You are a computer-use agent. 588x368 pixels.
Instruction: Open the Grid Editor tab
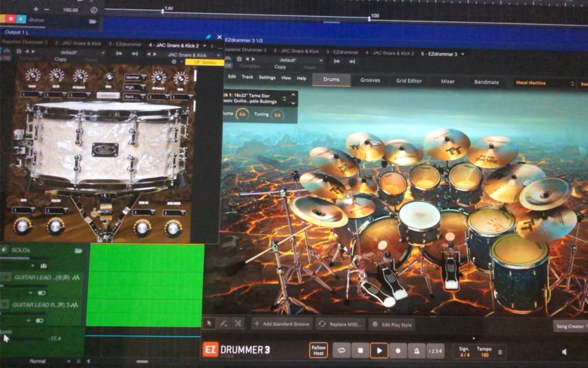(x=409, y=81)
